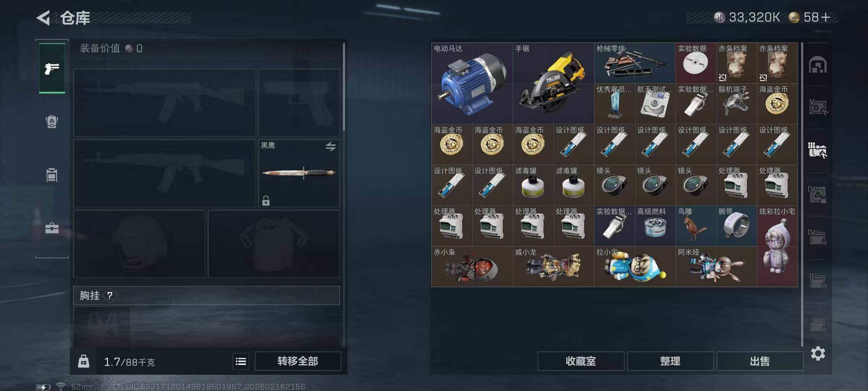Select the 电动马达 electric motor item

coord(472,83)
